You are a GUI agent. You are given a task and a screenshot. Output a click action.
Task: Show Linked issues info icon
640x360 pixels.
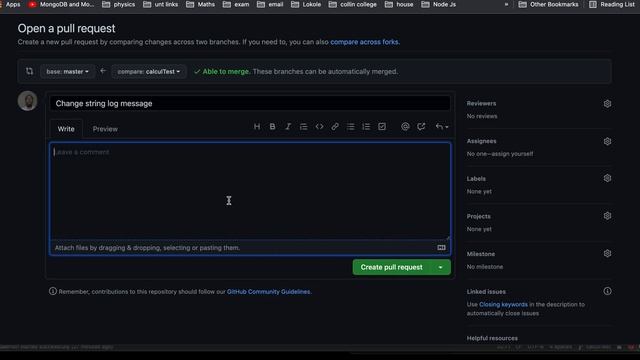[x=607, y=291]
